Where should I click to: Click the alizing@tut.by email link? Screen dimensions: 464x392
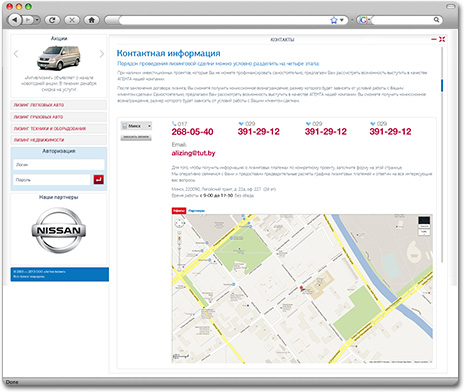pyautogui.click(x=193, y=153)
